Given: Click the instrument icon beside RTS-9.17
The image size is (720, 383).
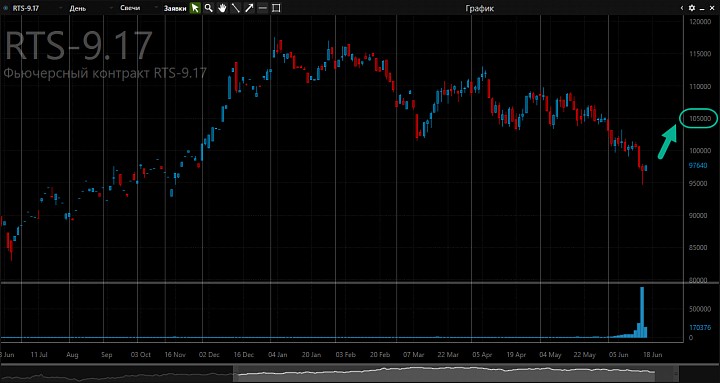Looking at the screenshot, I should [x=6, y=8].
